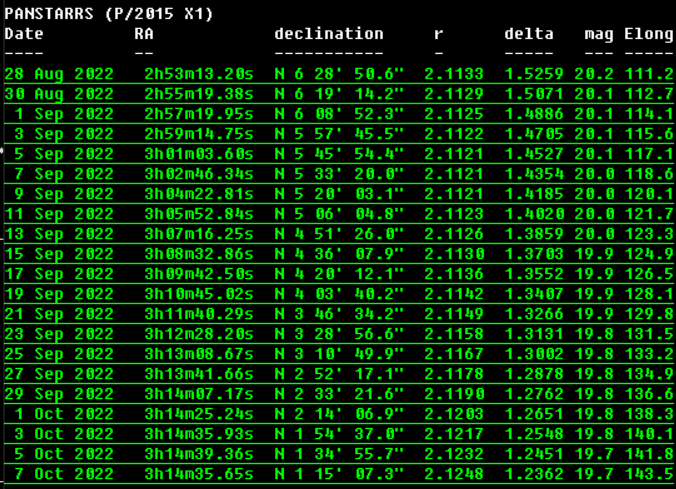Click declination N 5 45' 54.4"
The width and height of the screenshot is (676, 489).
[x=340, y=152]
